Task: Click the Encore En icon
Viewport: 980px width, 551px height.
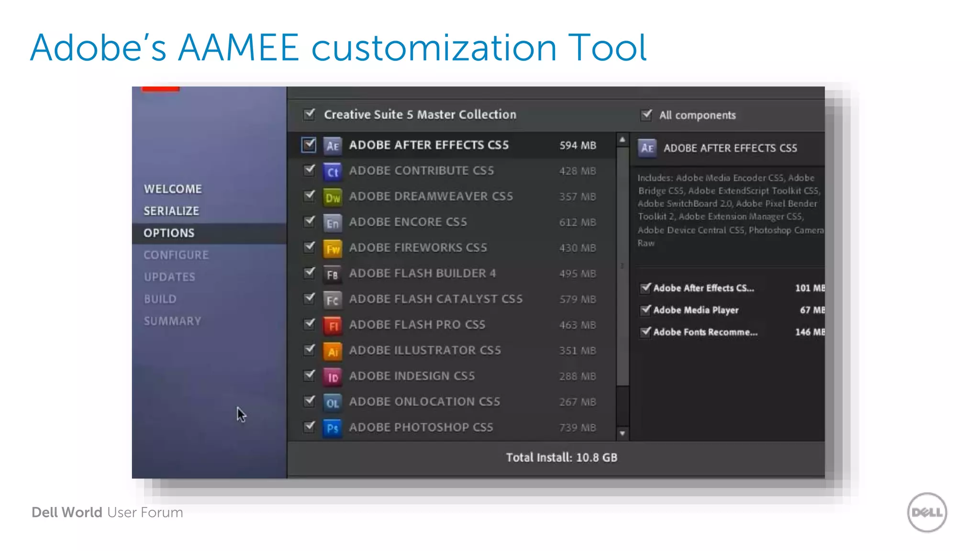Action: 333,223
